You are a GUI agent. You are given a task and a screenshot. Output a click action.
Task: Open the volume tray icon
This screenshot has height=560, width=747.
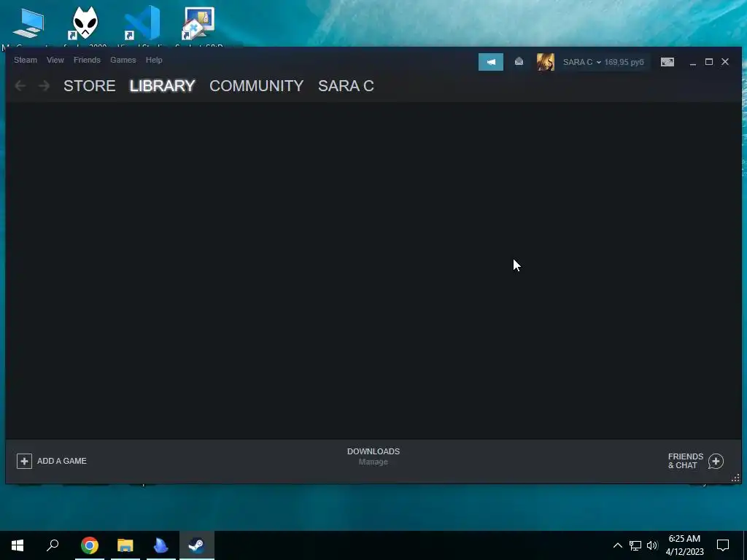point(652,545)
